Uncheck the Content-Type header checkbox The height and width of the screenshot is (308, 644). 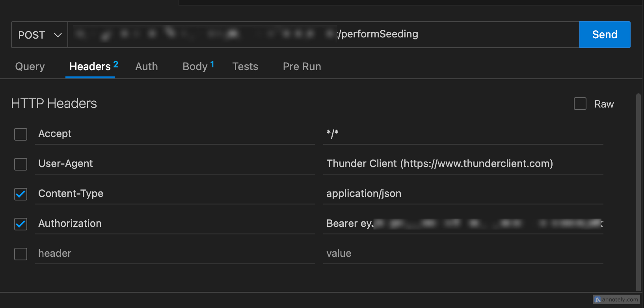tap(21, 194)
